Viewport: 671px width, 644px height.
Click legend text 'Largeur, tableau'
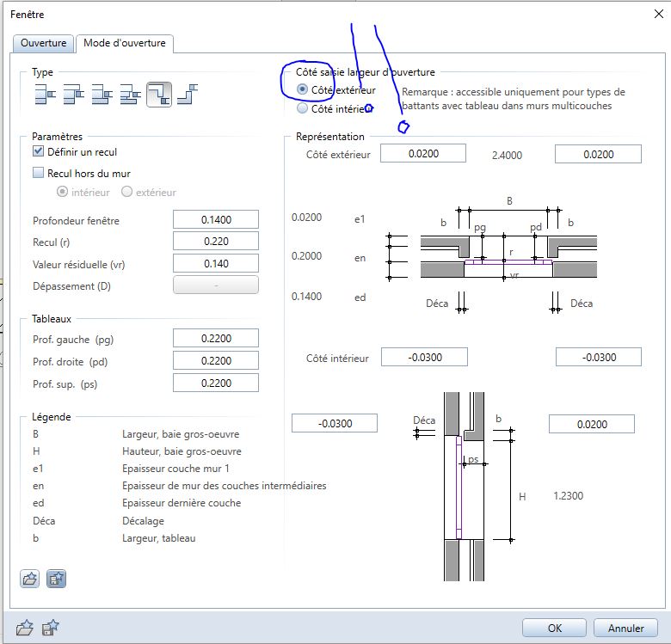click(159, 538)
